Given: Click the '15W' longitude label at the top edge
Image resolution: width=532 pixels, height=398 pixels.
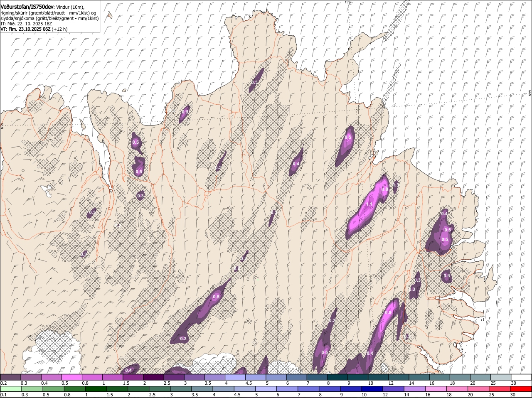Looking at the screenshot, I should (348, 2).
